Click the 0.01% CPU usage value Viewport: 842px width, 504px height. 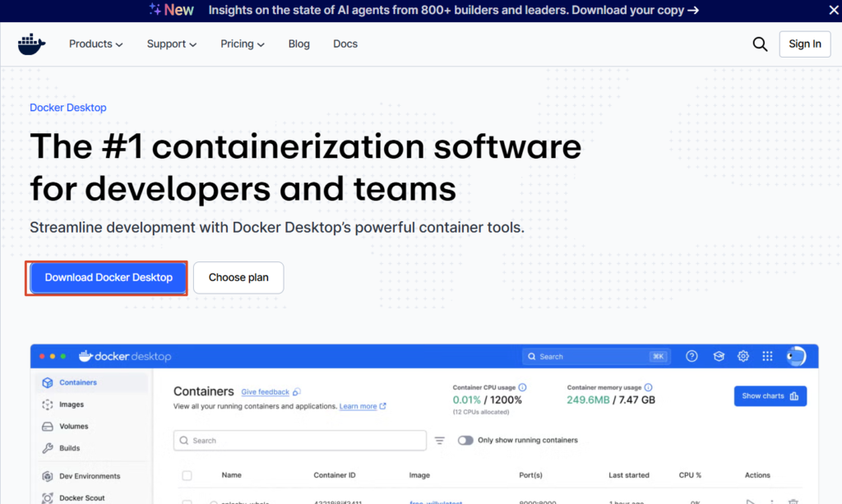click(467, 400)
